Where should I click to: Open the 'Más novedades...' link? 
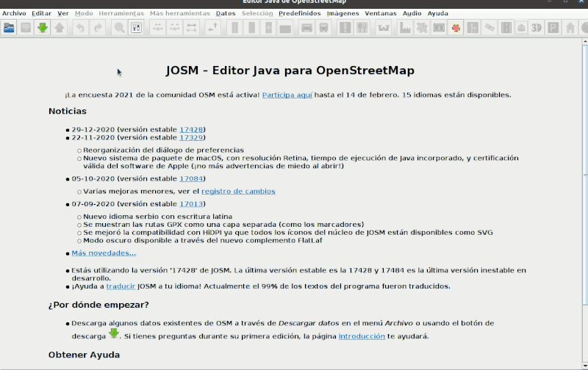click(x=104, y=253)
